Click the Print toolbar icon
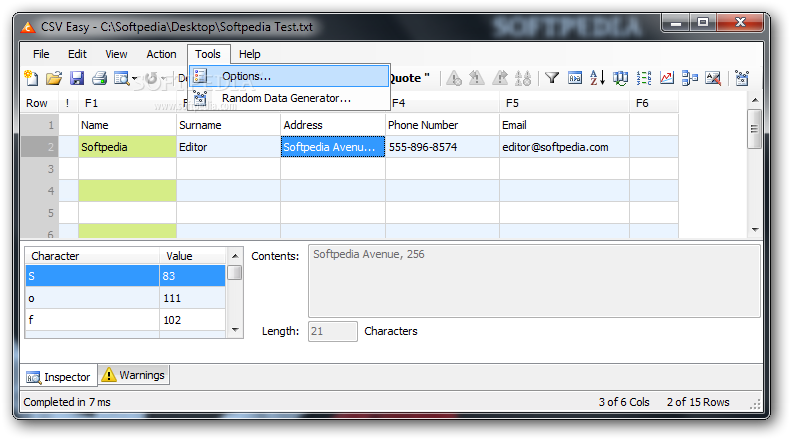The image size is (791, 440). pyautogui.click(x=99, y=78)
